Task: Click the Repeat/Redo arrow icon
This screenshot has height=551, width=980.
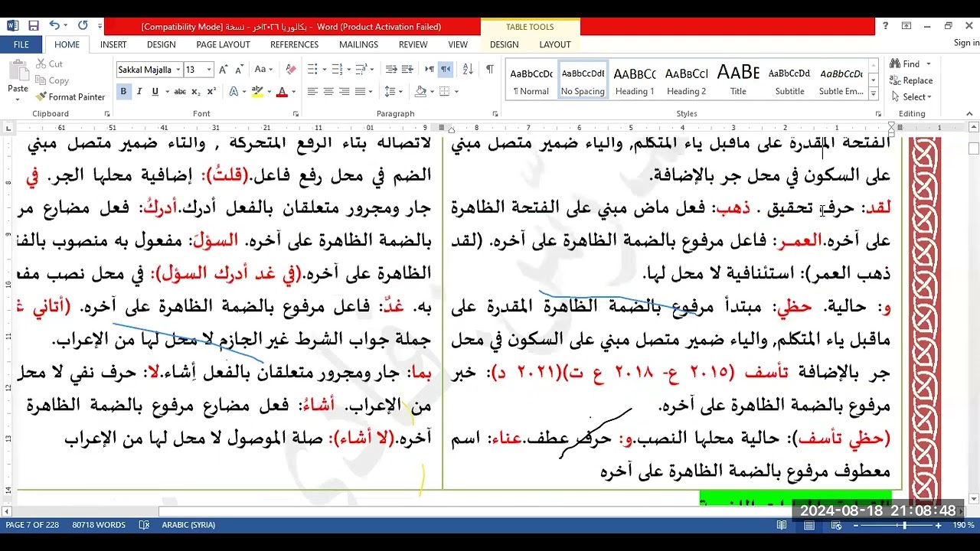Action: coord(83,26)
